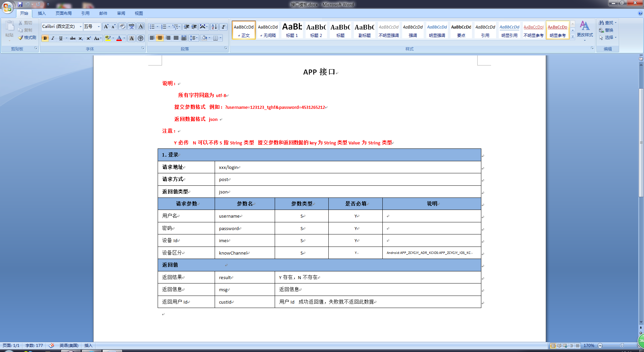Screen dimensions: 644x352
Task: Sort text with the A-Z icon
Action: [x=214, y=27]
